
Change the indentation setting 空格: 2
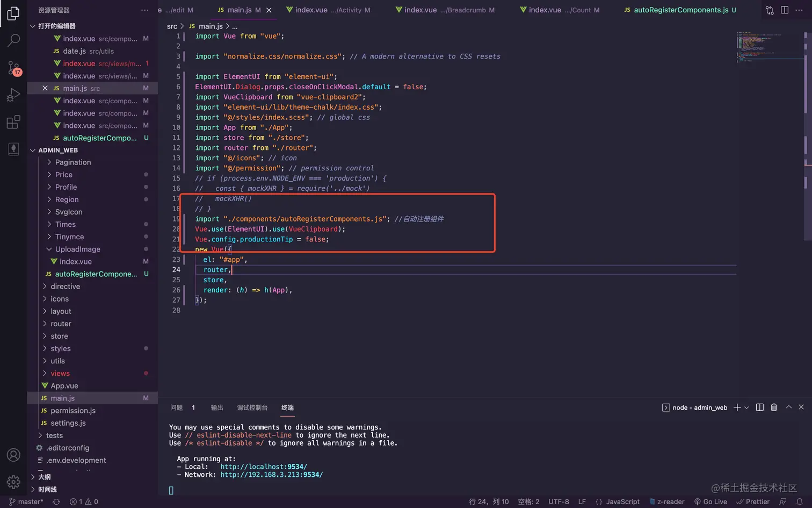(x=528, y=502)
